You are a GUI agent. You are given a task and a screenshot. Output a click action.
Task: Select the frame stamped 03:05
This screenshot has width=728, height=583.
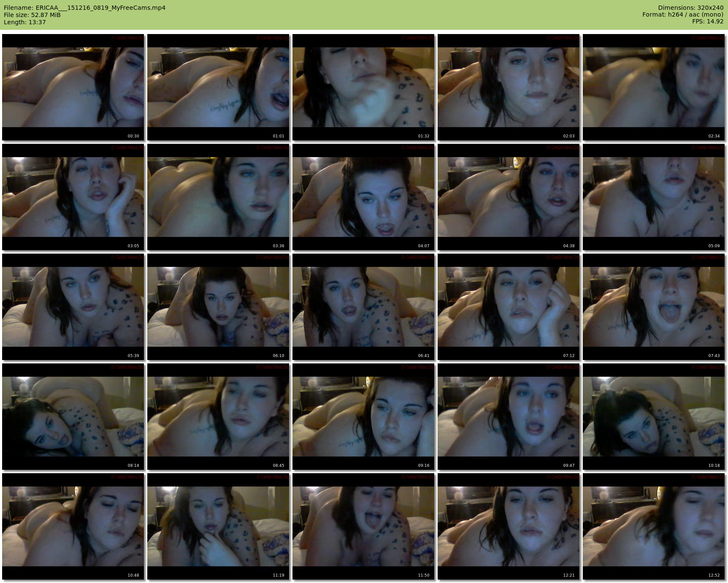point(73,197)
